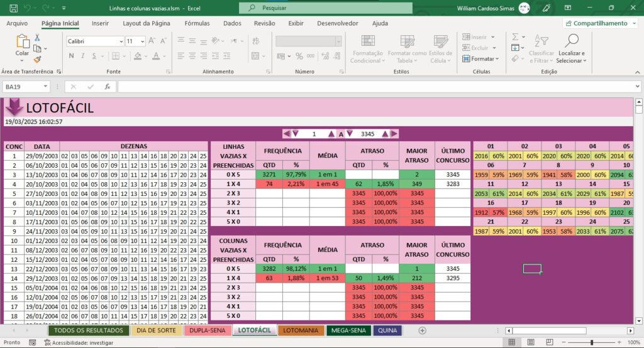Click the Merge and Center icon

(255, 56)
